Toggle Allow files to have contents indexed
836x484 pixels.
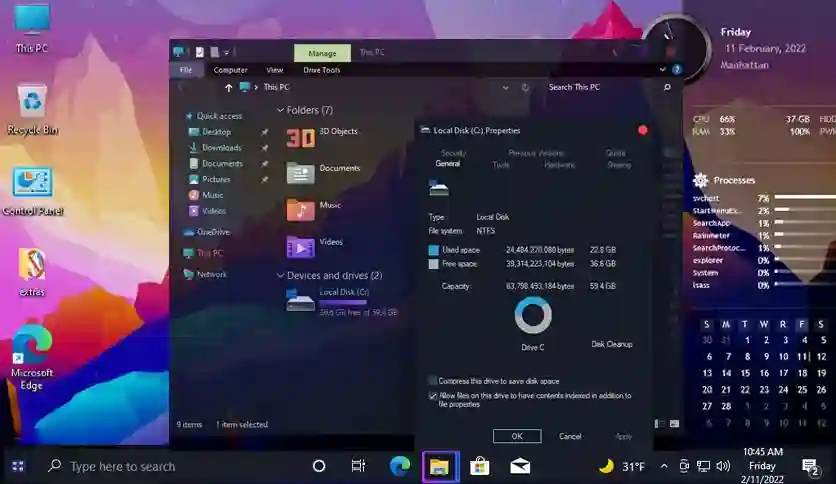point(432,396)
